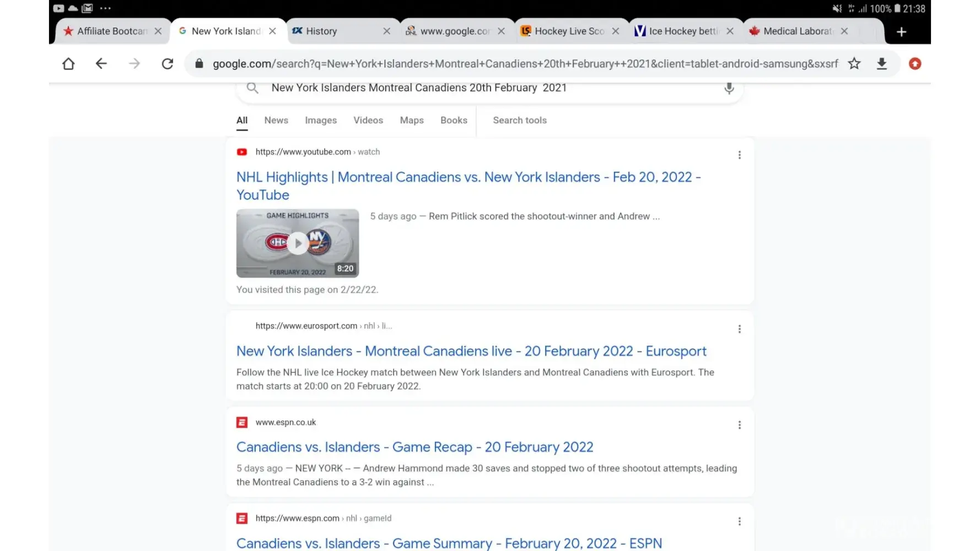Go back using the back arrow
980x551 pixels.
point(101,64)
